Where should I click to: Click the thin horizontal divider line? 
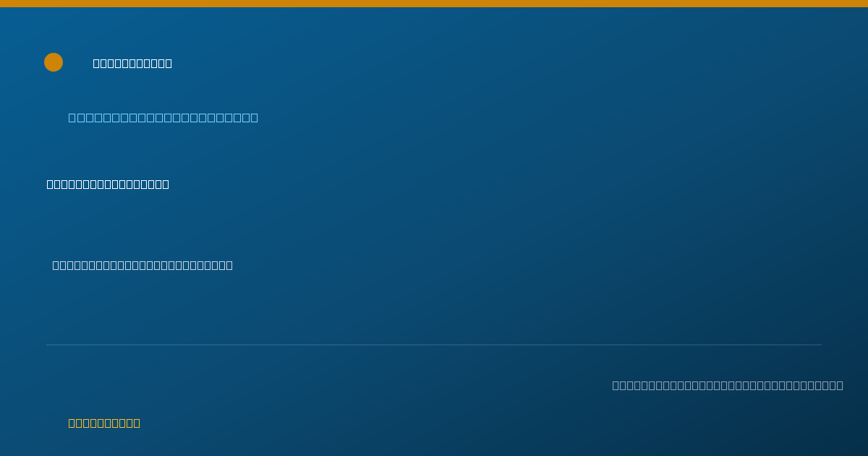point(434,345)
